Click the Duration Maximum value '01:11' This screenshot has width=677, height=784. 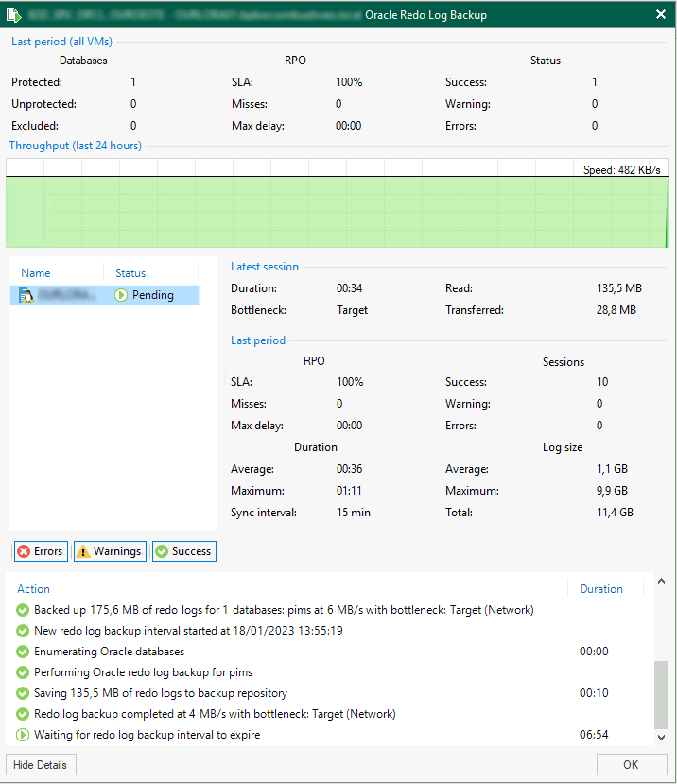[x=349, y=491]
